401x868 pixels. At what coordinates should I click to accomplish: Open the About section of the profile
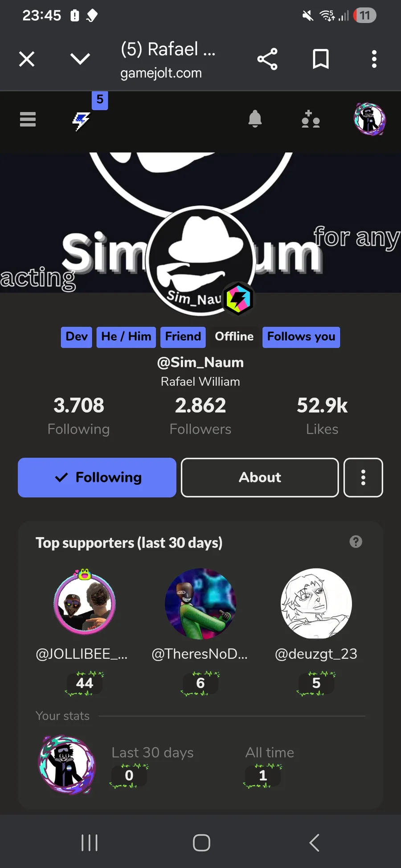260,478
